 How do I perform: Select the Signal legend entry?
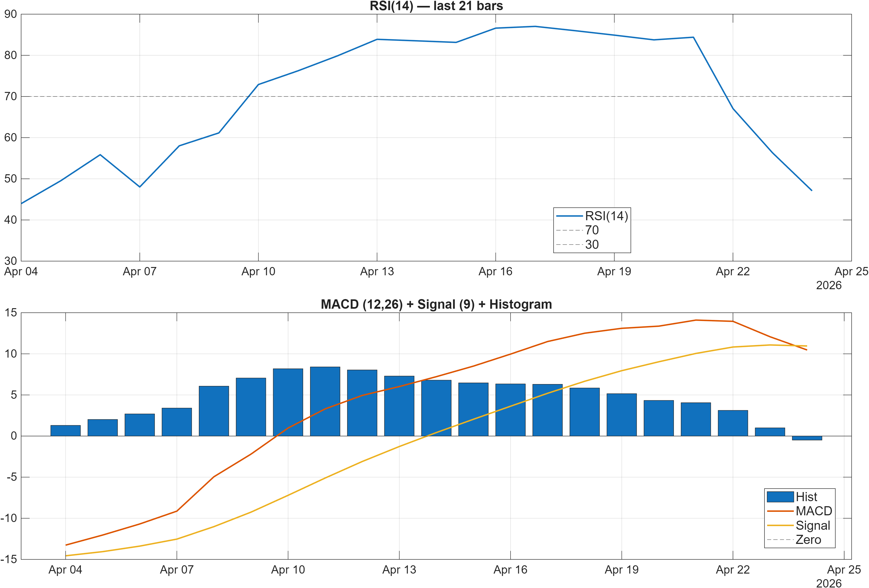point(798,525)
